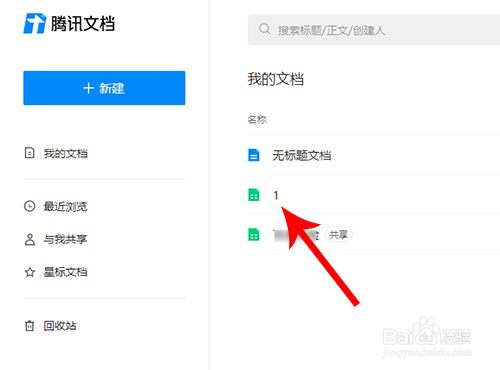Click the plus icon in 新建 button
Viewport: 500px width, 370px height.
click(x=88, y=88)
